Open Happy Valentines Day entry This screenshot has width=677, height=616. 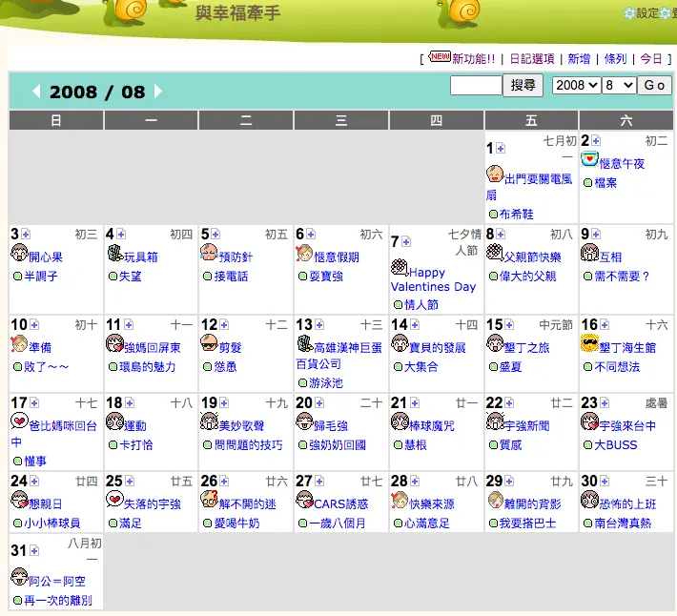coord(434,279)
